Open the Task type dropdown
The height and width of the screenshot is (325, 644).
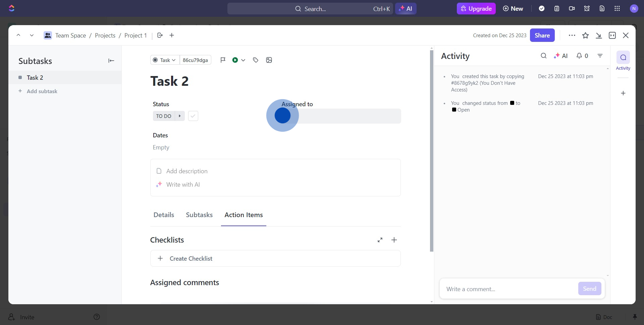[x=165, y=60]
